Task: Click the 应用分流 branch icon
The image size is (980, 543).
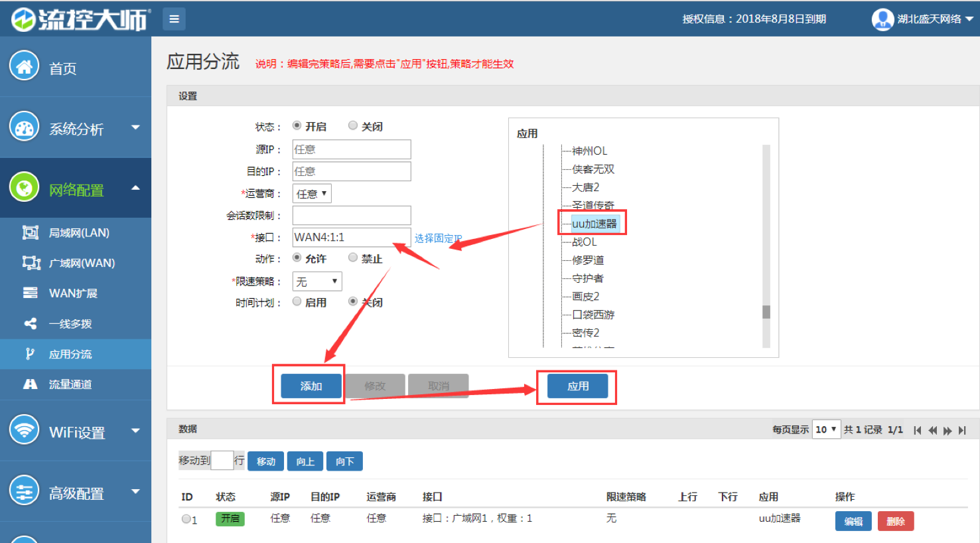Action: click(x=30, y=354)
